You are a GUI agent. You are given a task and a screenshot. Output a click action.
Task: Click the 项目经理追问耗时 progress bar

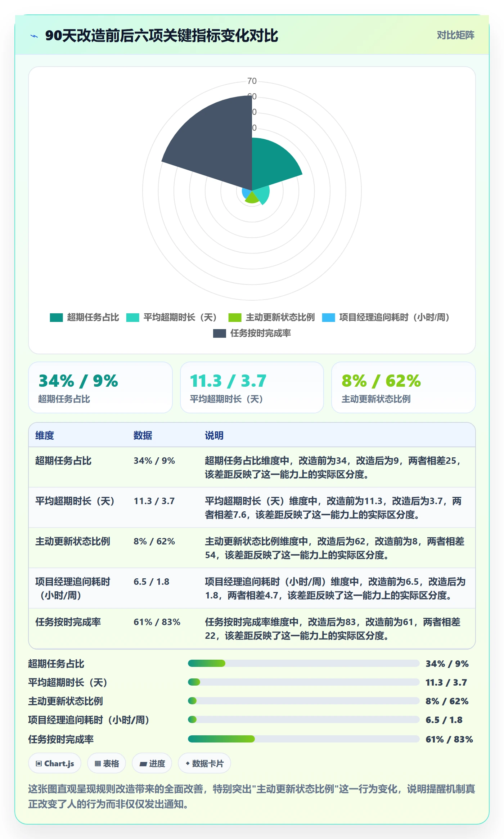[303, 719]
